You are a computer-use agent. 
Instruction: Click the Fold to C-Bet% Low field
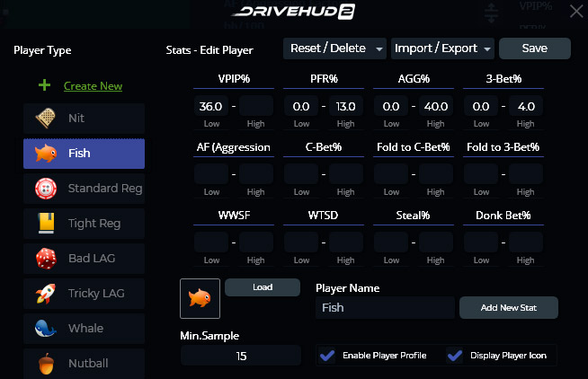pyautogui.click(x=391, y=173)
